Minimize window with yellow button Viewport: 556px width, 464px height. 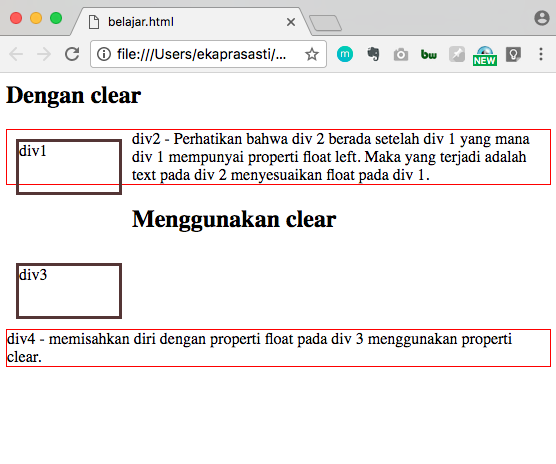coord(36,18)
